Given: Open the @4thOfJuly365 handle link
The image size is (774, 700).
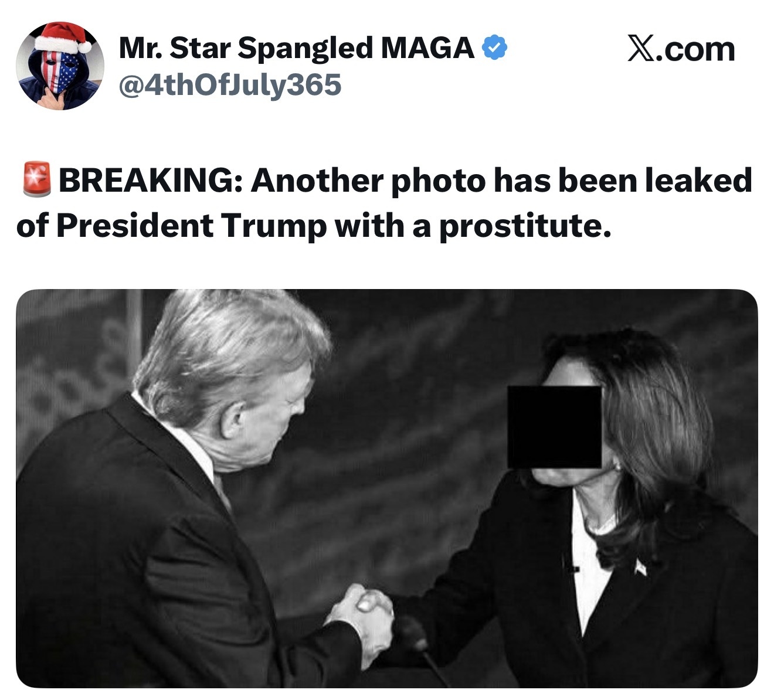Looking at the screenshot, I should (230, 85).
